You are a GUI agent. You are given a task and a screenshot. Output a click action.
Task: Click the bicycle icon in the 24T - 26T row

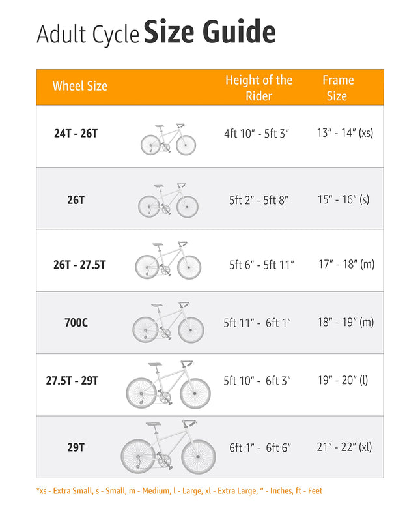[168, 140]
